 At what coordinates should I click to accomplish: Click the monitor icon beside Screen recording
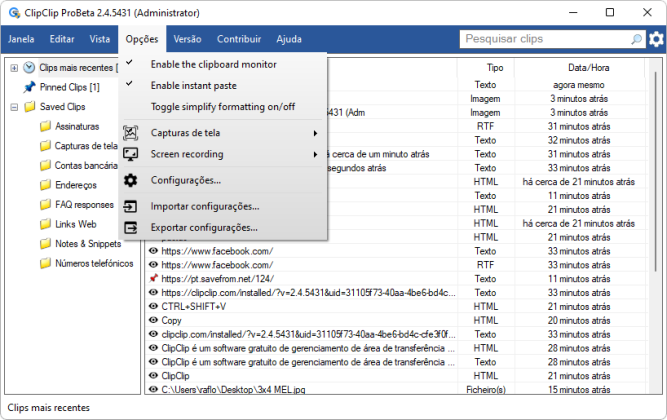[131, 154]
